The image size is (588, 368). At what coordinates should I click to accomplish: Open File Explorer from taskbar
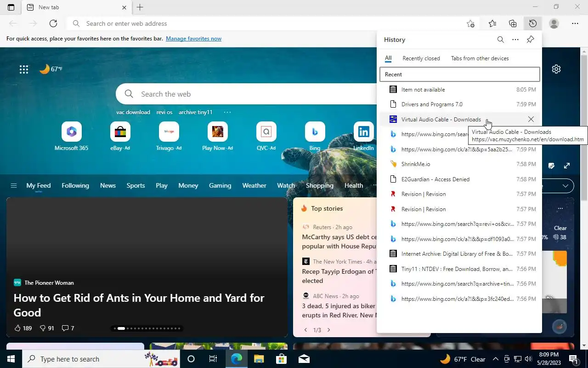pos(259,359)
